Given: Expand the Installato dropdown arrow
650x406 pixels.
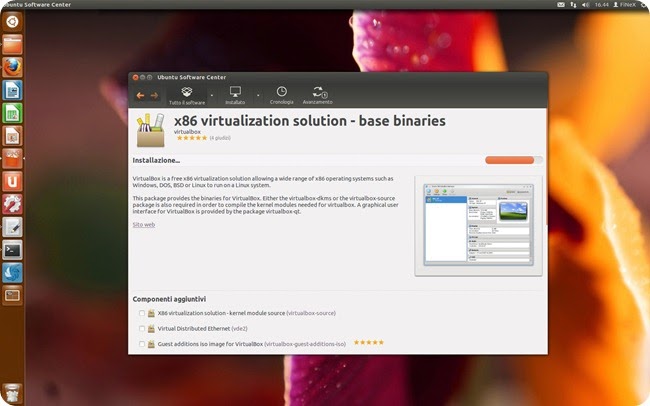Looking at the screenshot, I should click(258, 95).
